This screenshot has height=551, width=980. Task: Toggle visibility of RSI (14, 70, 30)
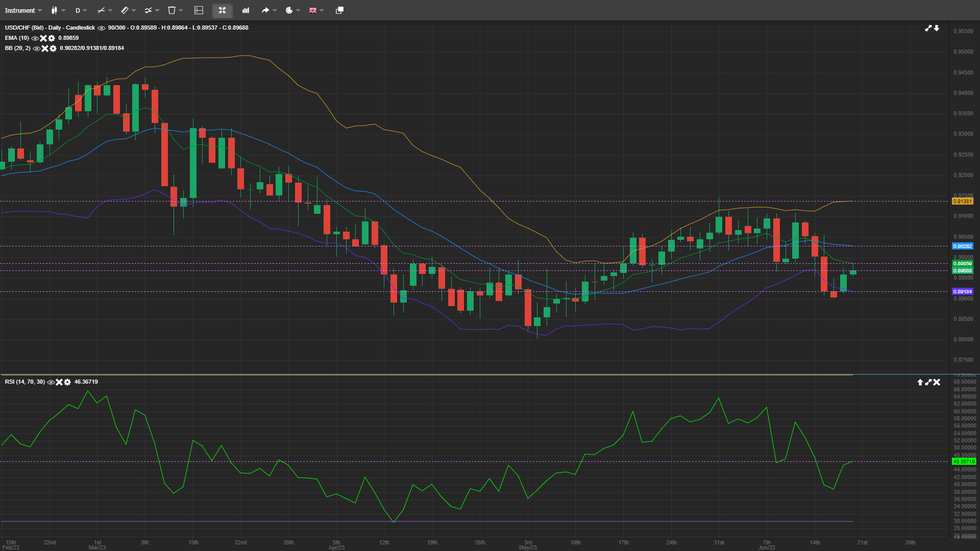[x=51, y=382]
